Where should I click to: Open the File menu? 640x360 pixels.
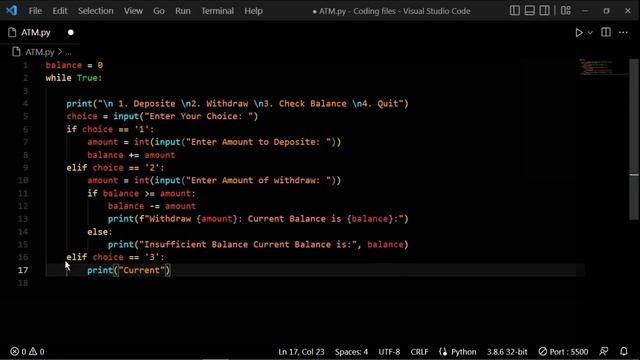pyautogui.click(x=35, y=11)
